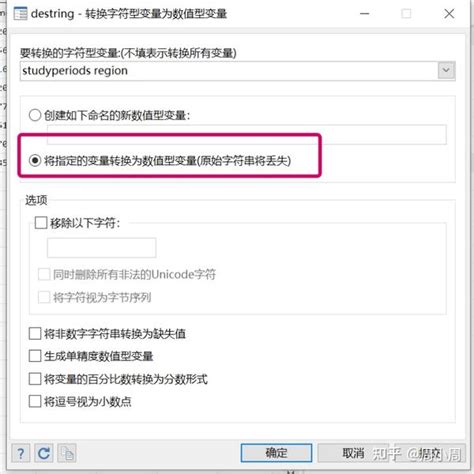Enable 将逗号视为小数点 checkbox
474x474 pixels.
[35, 402]
